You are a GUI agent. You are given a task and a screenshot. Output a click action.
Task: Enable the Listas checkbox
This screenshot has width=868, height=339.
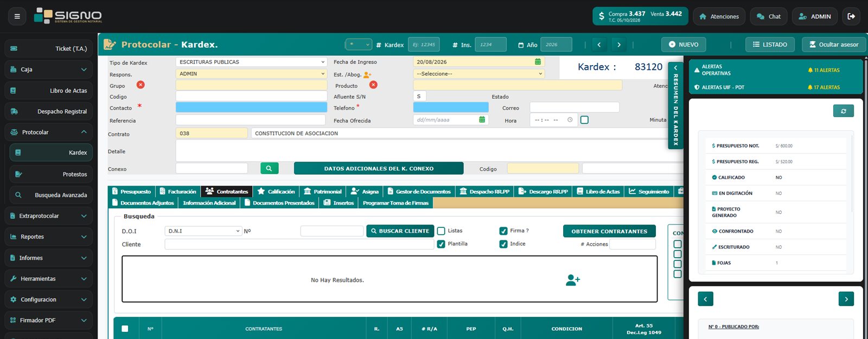point(441,231)
